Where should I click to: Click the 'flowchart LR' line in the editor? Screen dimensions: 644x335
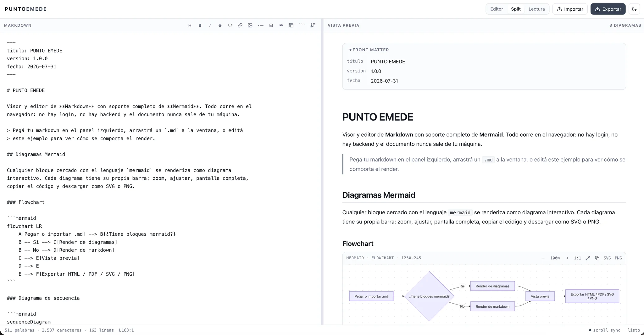coord(24,226)
